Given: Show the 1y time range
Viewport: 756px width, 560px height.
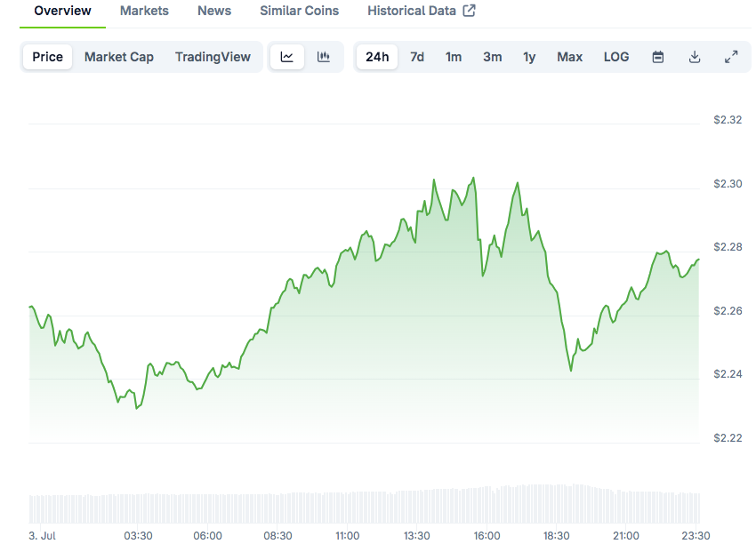Looking at the screenshot, I should pyautogui.click(x=529, y=57).
